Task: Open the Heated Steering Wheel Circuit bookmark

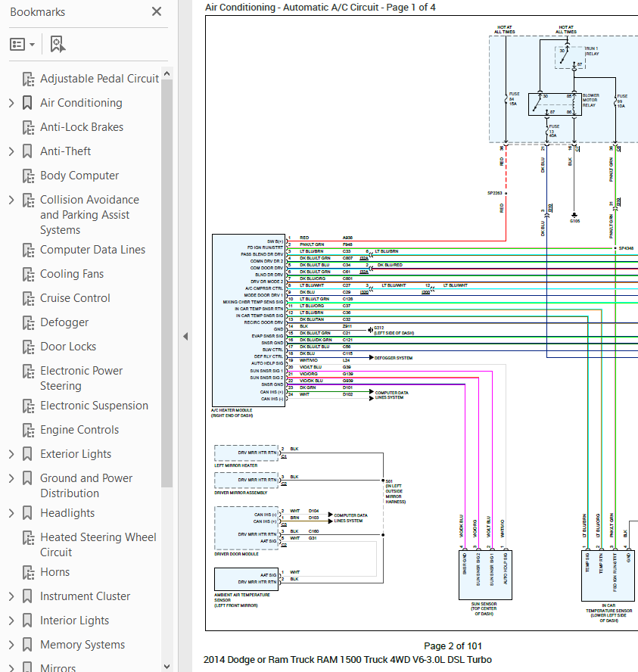Action: coord(98,545)
